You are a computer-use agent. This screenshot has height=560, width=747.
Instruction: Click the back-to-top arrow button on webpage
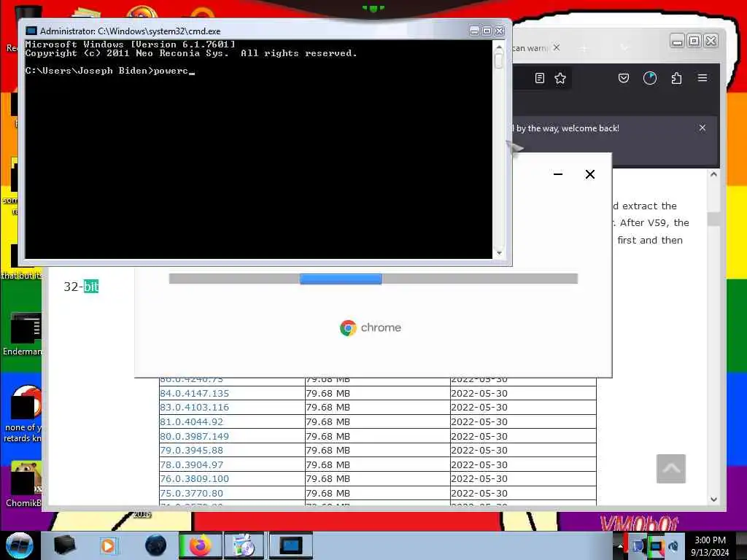[671, 469]
